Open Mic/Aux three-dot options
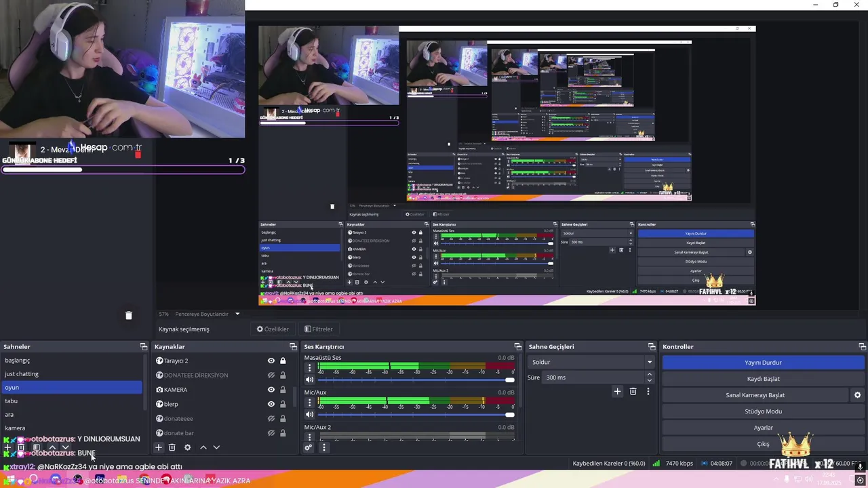868x488 pixels. [x=310, y=403]
